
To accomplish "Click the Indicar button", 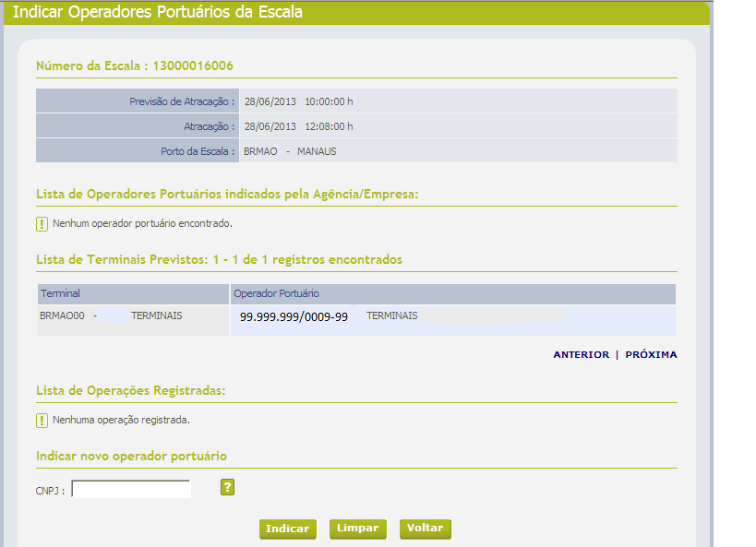I will [x=287, y=529].
